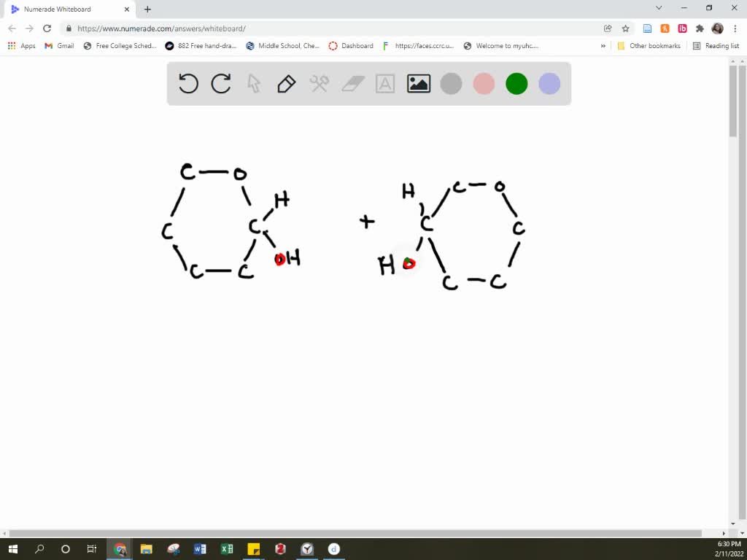Image resolution: width=747 pixels, height=560 pixels.
Task: Open the shapes/tools icon next to the pen
Action: (319, 83)
